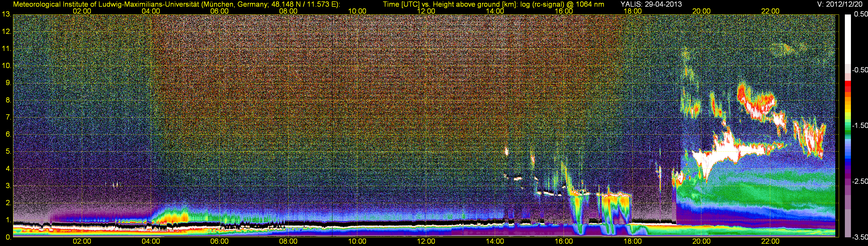The width and height of the screenshot is (868, 246).
Task: Click the 18:00 label on the top time axis
Action: [632, 11]
